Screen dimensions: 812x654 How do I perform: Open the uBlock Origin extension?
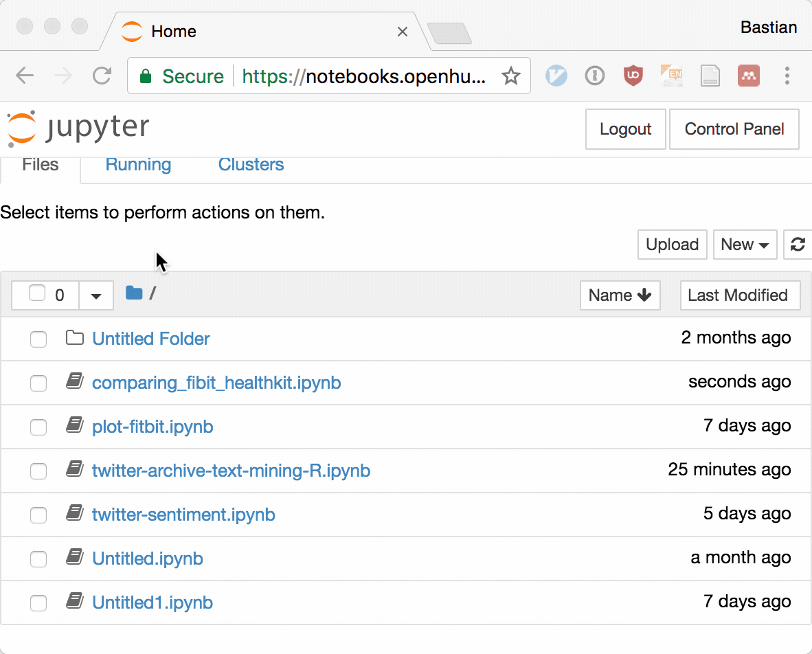pyautogui.click(x=633, y=76)
